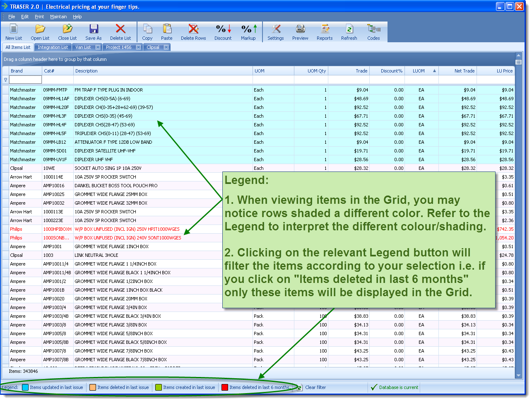
Task: Sort by the UOM column header
Action: click(x=273, y=71)
